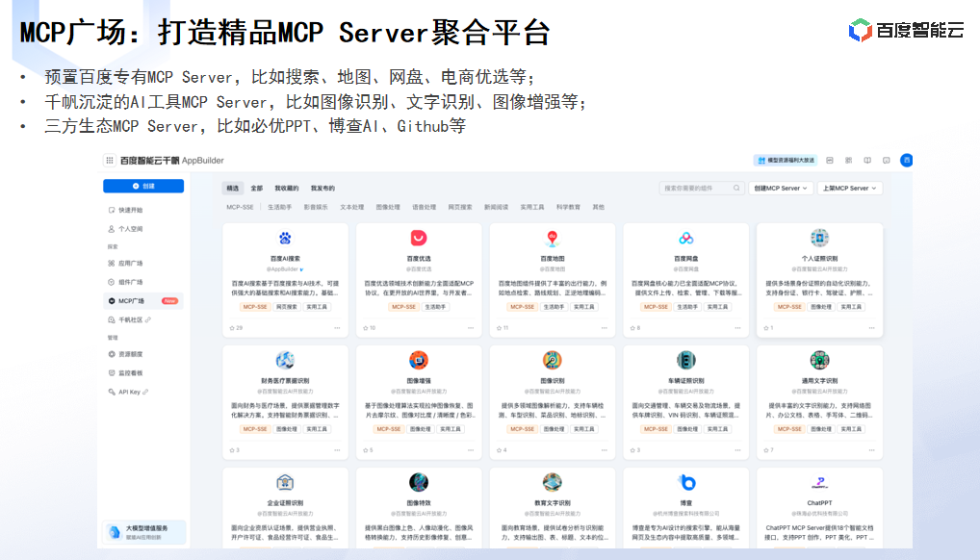Open the 企业证照识别 card icon
The height and width of the screenshot is (560, 980).
click(x=285, y=482)
